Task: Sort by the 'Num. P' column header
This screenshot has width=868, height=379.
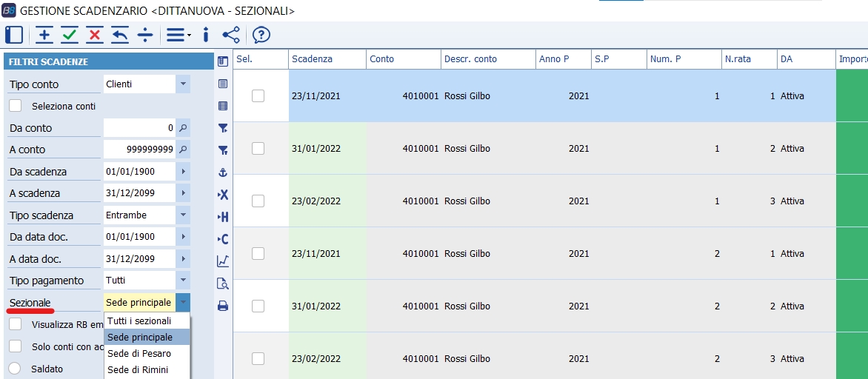Action: [684, 58]
